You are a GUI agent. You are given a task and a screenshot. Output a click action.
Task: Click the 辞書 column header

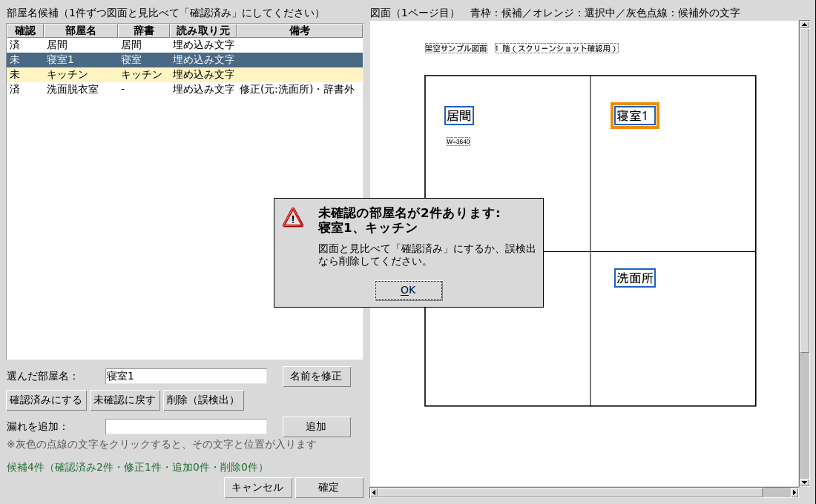click(144, 30)
